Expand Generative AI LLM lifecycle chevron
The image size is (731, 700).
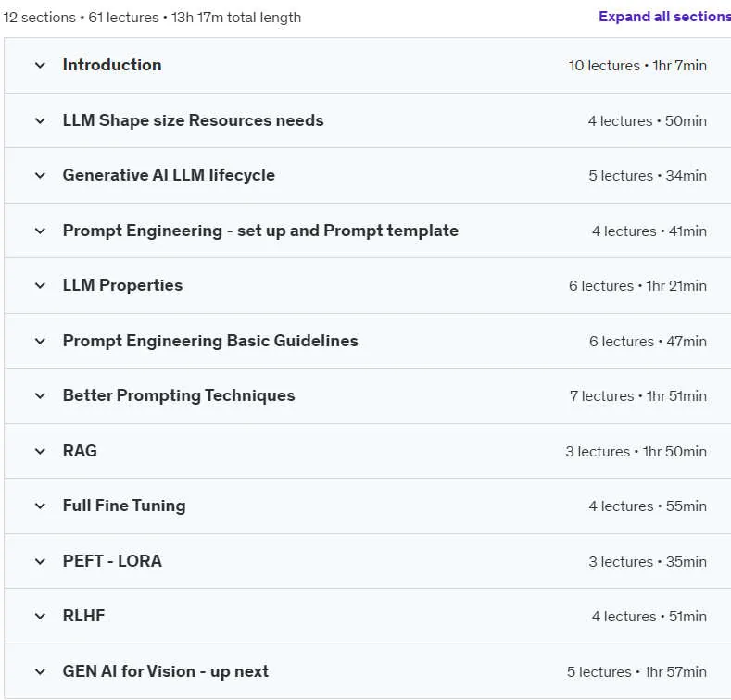point(40,176)
